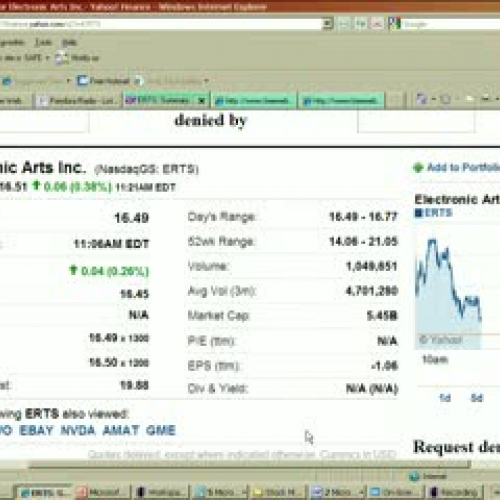Open a new blank tab
Image resolution: width=500 pixels, height=500 pixels.
click(x=395, y=100)
